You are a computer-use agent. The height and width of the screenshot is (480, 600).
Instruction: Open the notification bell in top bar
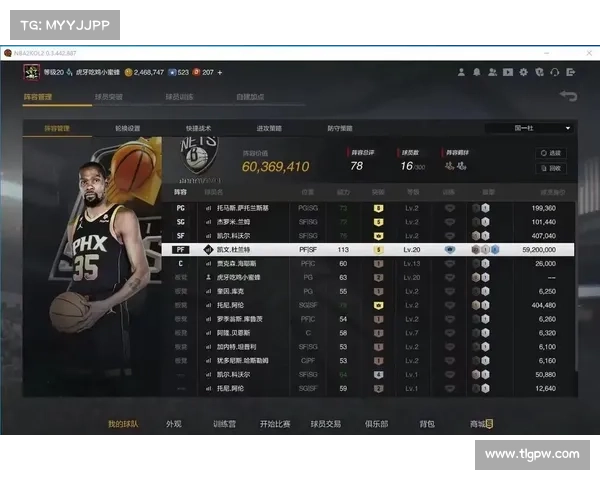(x=477, y=72)
